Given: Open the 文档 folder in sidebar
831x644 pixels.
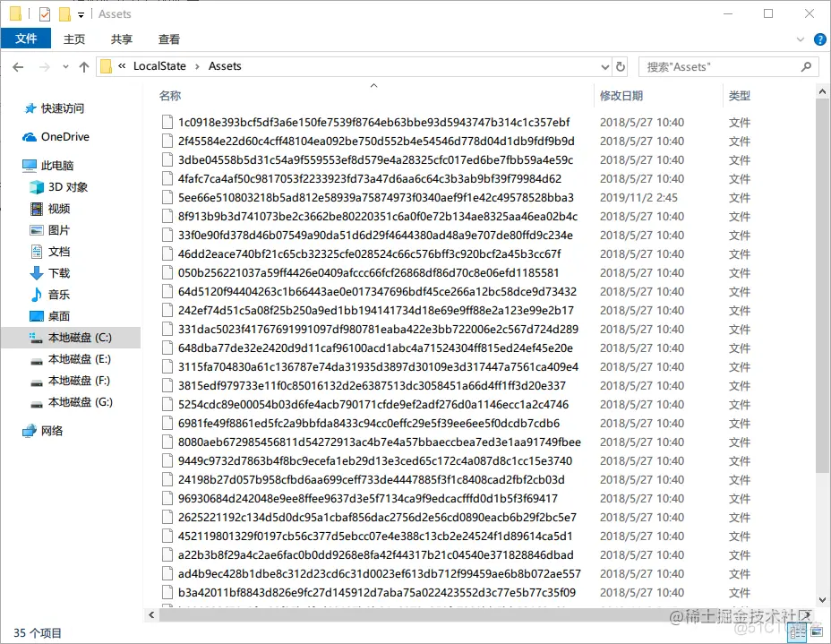Looking at the screenshot, I should click(x=49, y=252).
